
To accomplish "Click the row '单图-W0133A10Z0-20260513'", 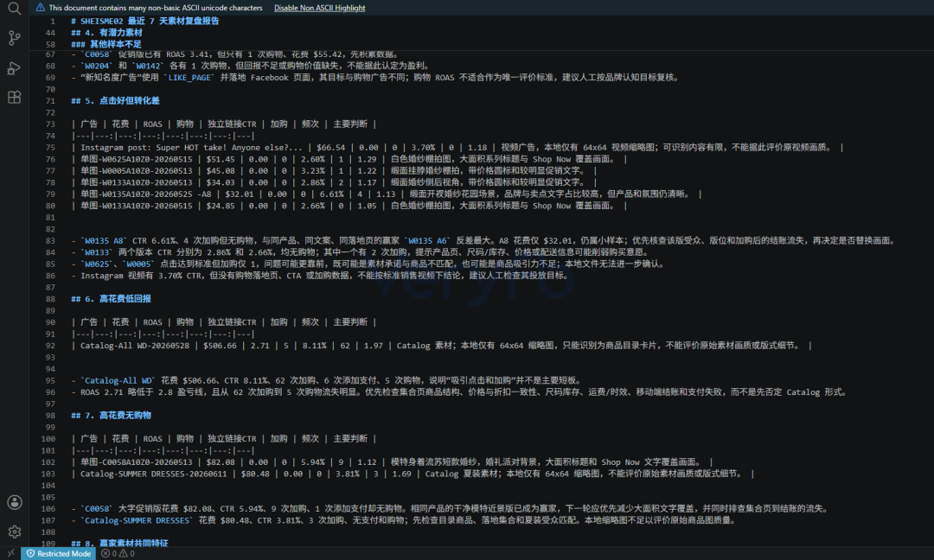I will click(334, 182).
